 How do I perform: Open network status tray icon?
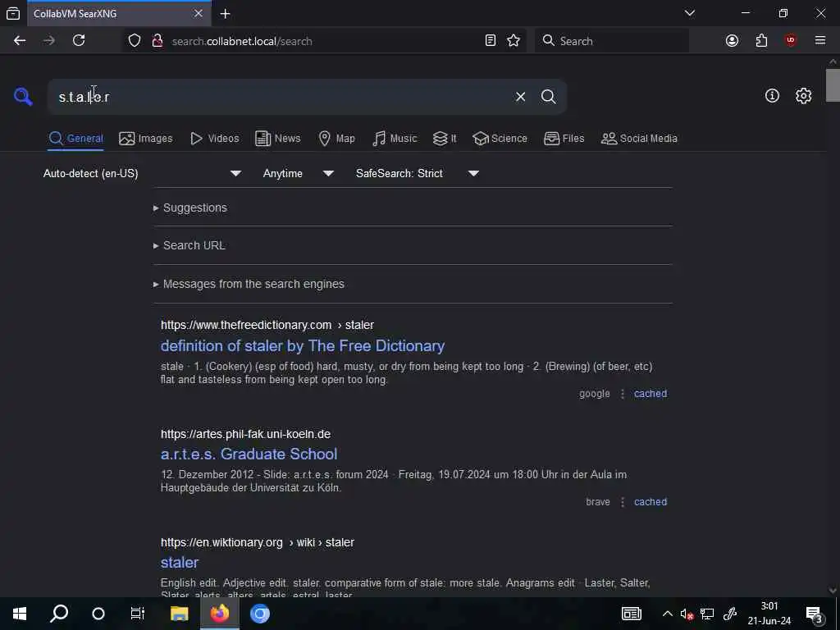(x=707, y=614)
